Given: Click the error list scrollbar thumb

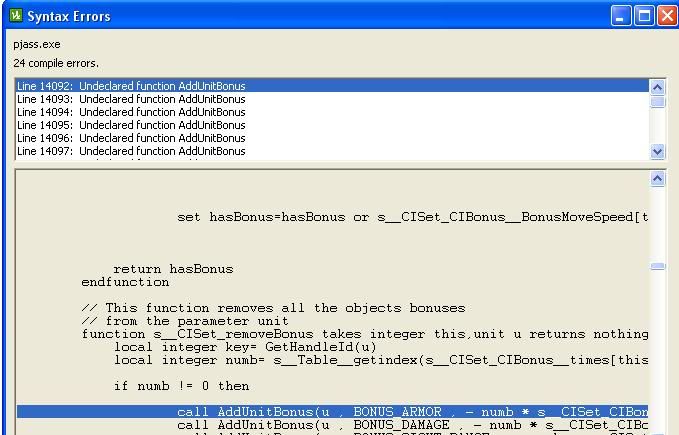Looking at the screenshot, I should tap(657, 102).
